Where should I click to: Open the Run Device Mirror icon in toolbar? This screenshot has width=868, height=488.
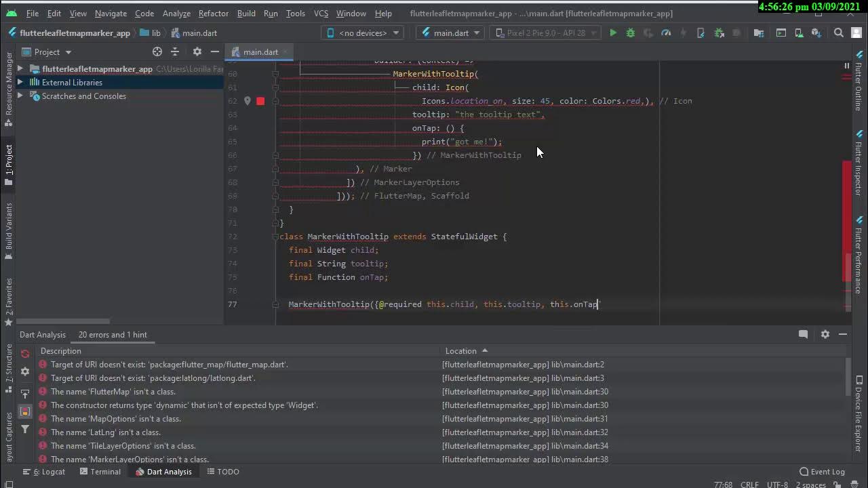781,33
